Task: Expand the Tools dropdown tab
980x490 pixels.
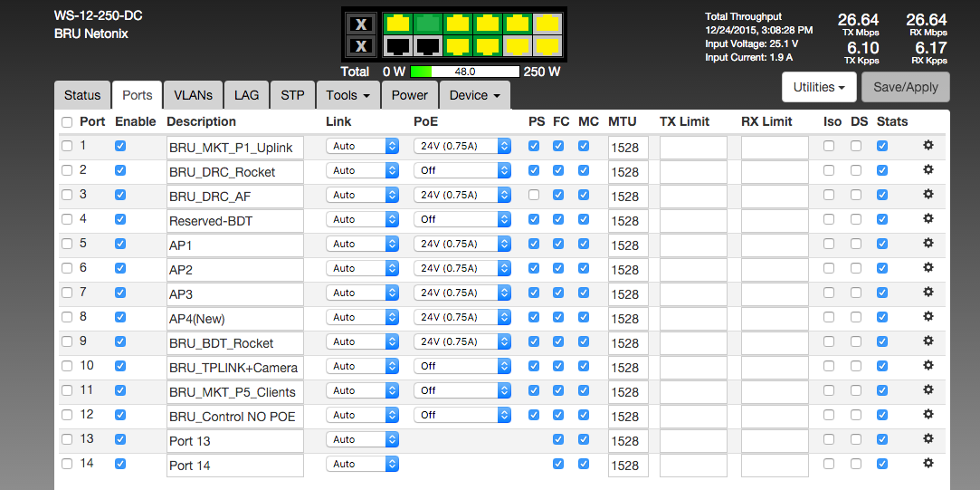Action: coord(350,95)
